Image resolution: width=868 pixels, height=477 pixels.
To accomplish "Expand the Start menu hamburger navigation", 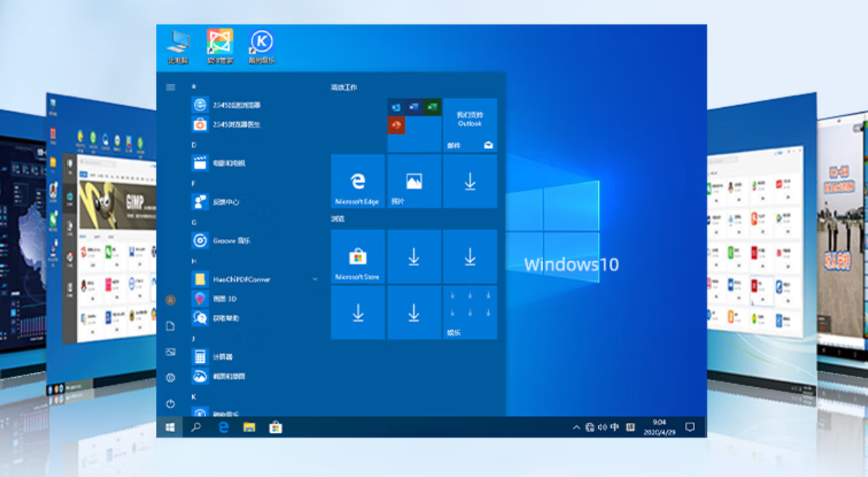I will 170,88.
